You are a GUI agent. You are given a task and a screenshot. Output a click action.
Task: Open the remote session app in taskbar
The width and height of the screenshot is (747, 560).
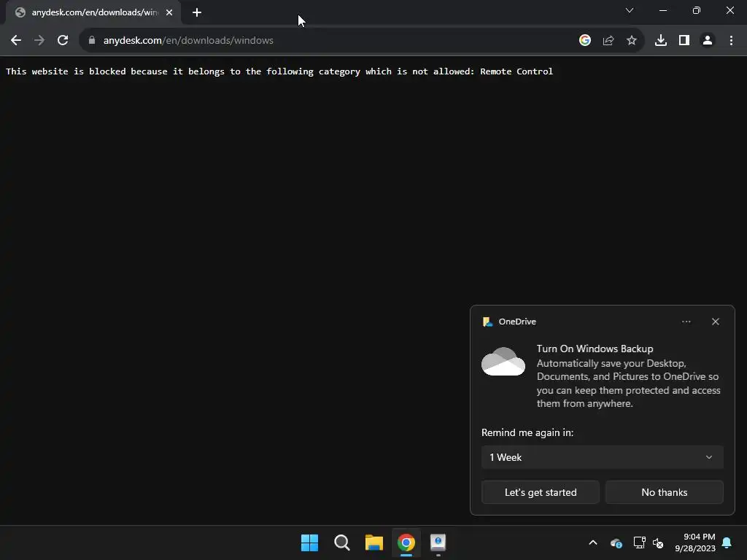[438, 542]
